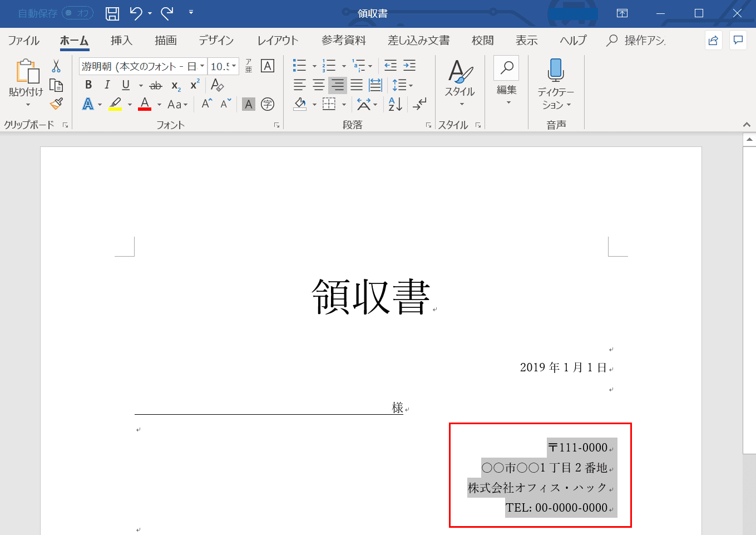Click the borders icon
This screenshot has width=756, height=535.
329,104
